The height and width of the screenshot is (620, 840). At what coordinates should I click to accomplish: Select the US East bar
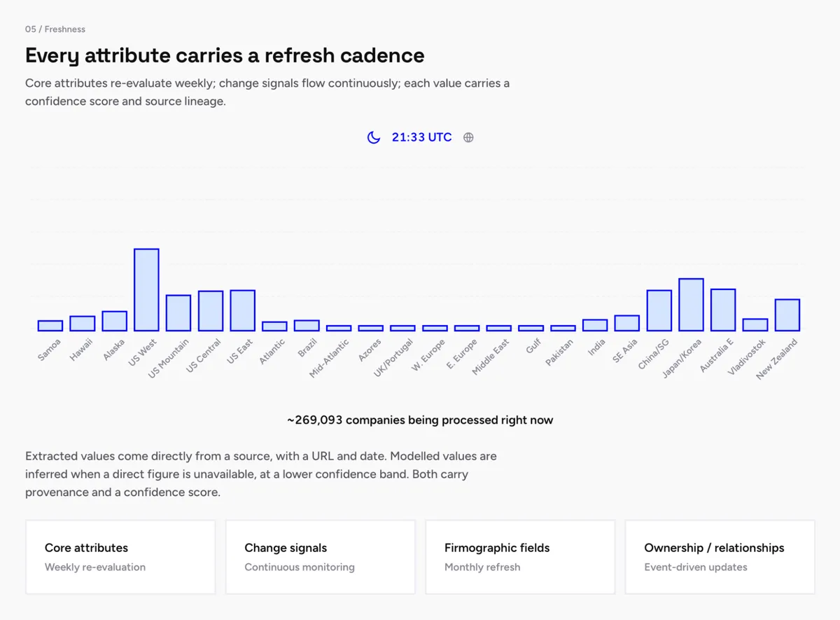(x=242, y=310)
